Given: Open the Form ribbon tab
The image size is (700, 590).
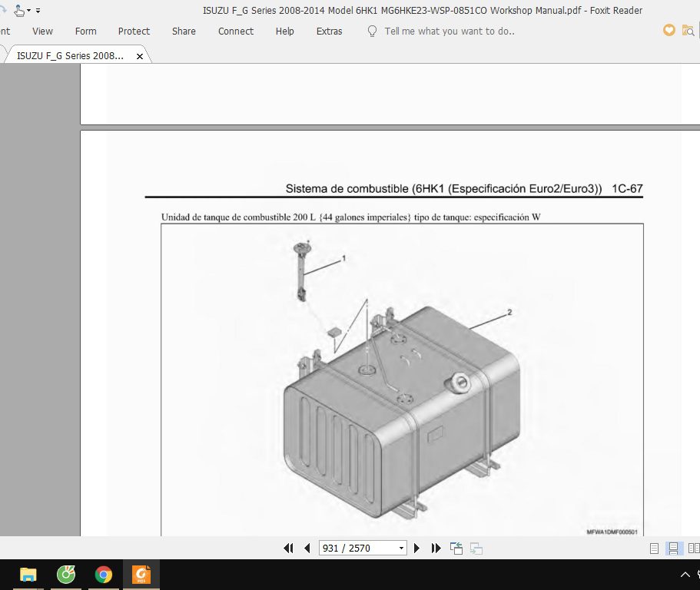Looking at the screenshot, I should 86,31.
